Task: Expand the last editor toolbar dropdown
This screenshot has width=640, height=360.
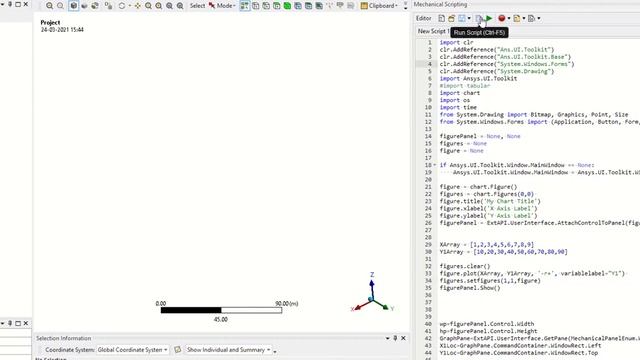Action: point(539,18)
